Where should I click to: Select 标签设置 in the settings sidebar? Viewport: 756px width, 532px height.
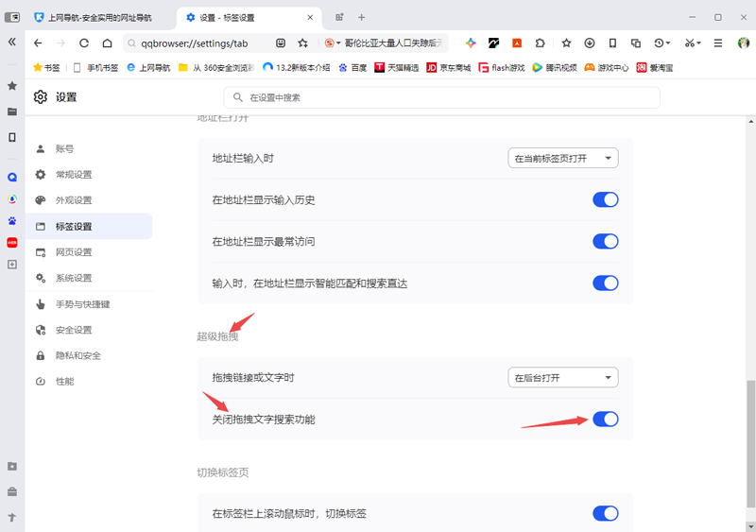click(x=89, y=226)
